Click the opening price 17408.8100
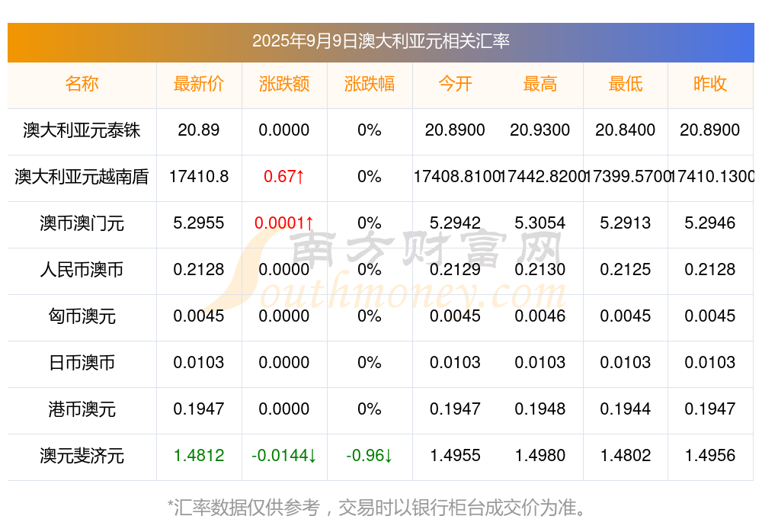The width and height of the screenshot is (762, 532). [x=456, y=177]
